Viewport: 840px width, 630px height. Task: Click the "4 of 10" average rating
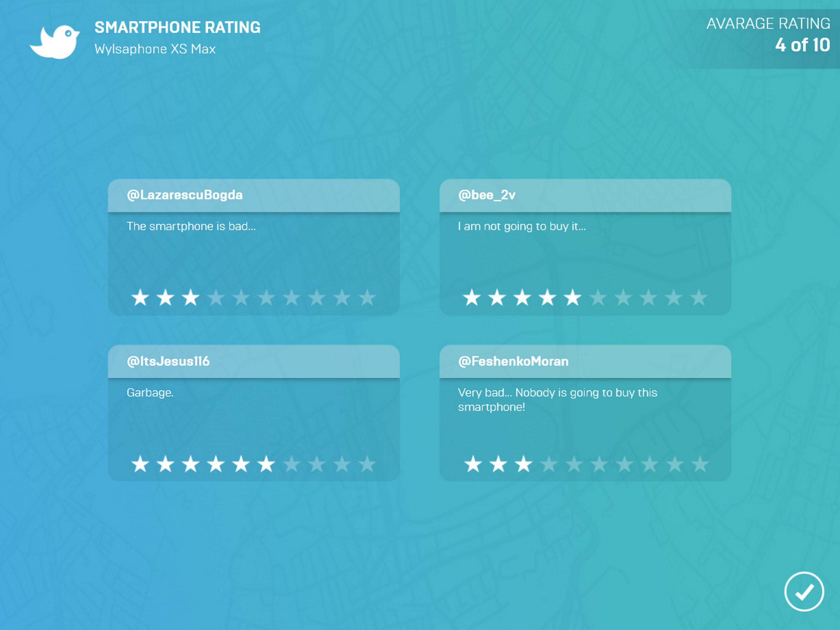[802, 45]
